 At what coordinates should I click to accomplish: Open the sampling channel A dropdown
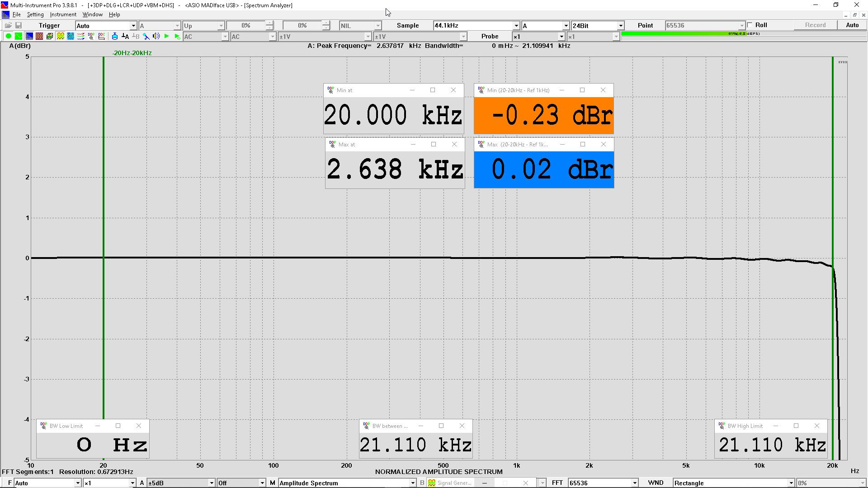point(545,26)
